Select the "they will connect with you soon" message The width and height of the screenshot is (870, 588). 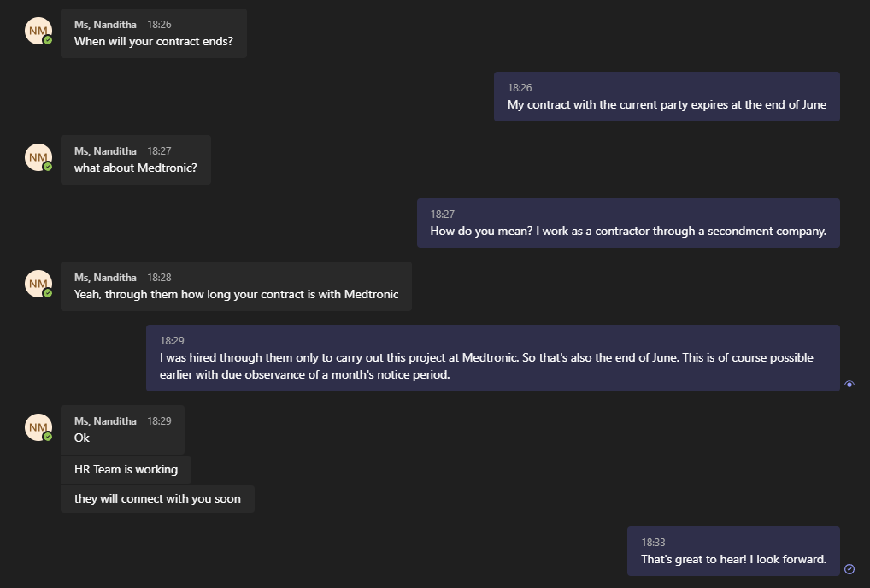157,498
